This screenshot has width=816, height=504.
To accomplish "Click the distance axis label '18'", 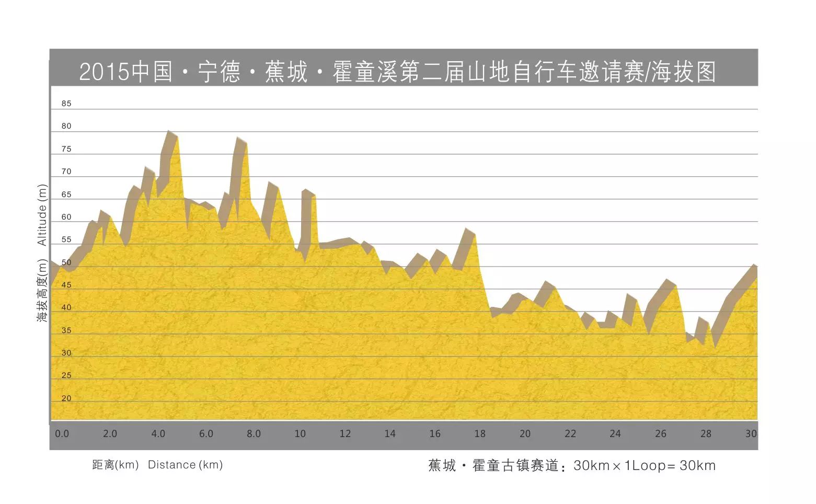I will [x=480, y=433].
